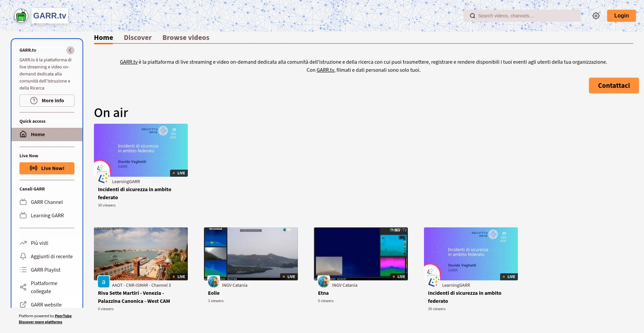Viewport: 644px width, 333px height.
Task: Open the On air security incident thumbnail
Action: (x=141, y=150)
